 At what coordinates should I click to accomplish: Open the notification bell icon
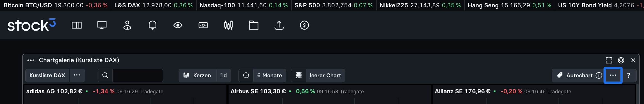(x=152, y=25)
